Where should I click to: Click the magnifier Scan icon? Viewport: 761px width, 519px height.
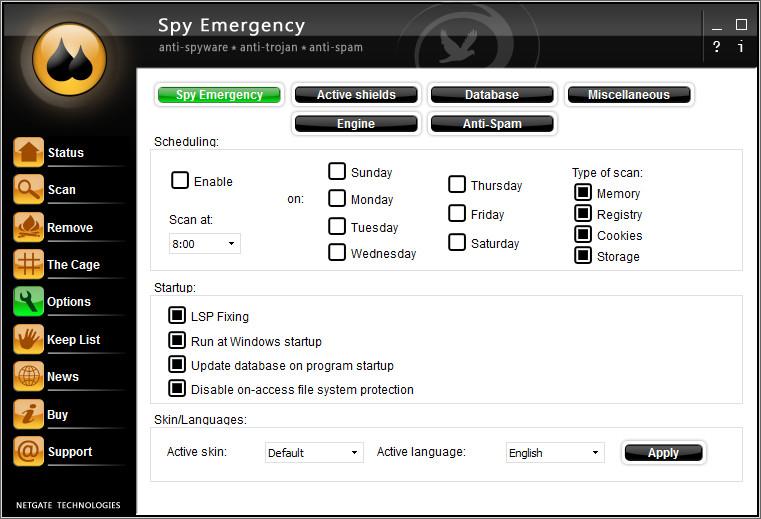pos(29,189)
